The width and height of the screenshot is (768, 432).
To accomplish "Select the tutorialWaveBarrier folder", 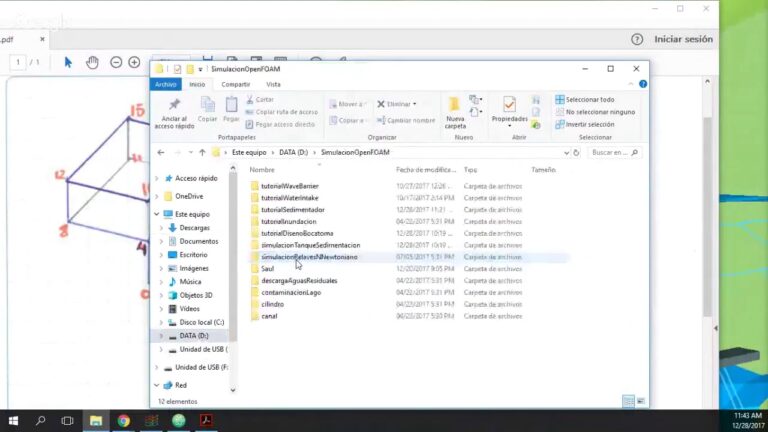I will coord(290,186).
